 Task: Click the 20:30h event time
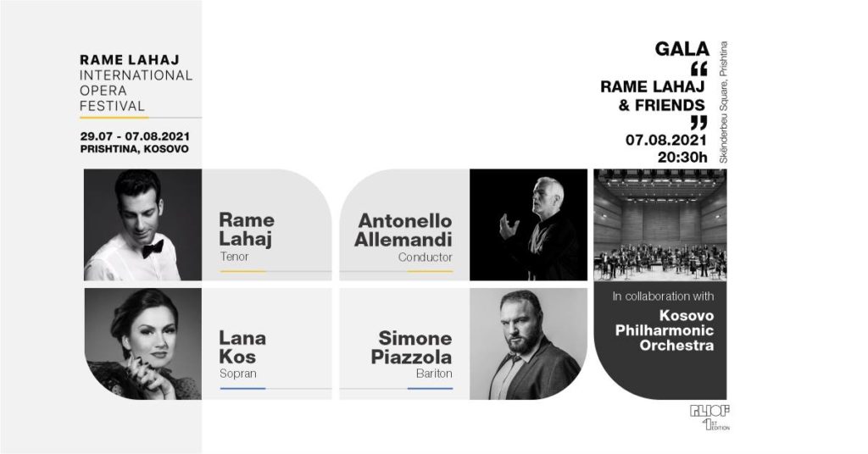click(x=682, y=157)
